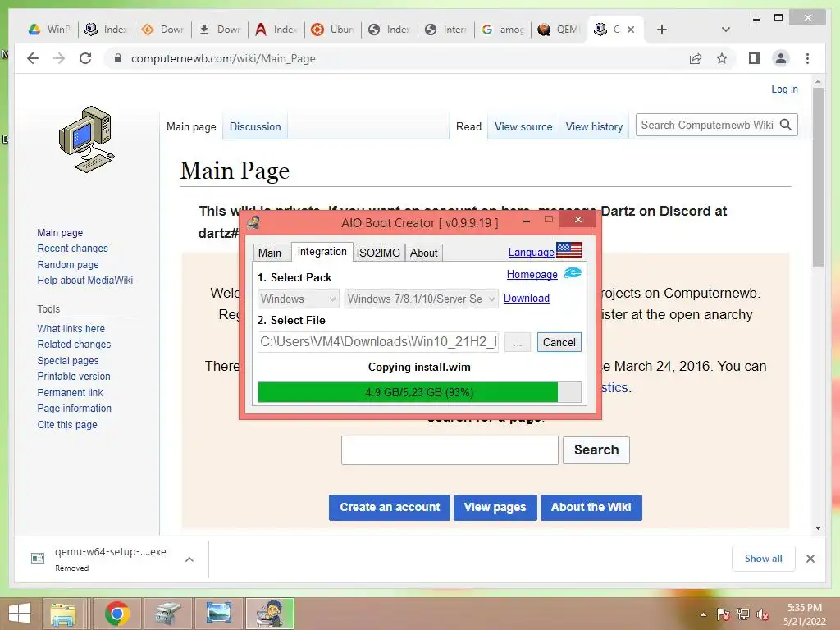Open tab search chevron in Chrome
The width and height of the screenshot is (840, 630).
click(726, 30)
